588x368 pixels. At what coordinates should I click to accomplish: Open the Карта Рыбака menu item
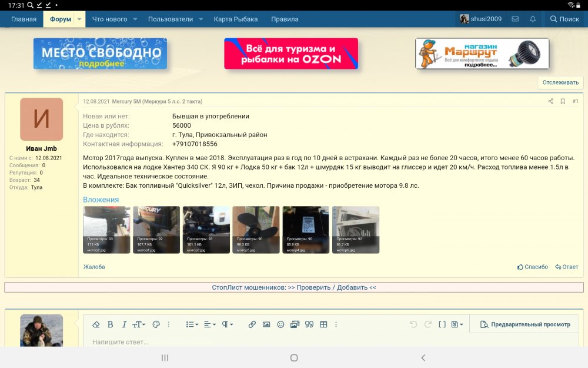[235, 19]
